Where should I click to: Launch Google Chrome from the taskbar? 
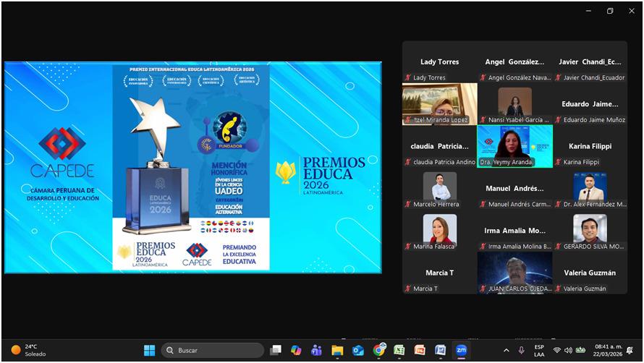click(x=378, y=350)
